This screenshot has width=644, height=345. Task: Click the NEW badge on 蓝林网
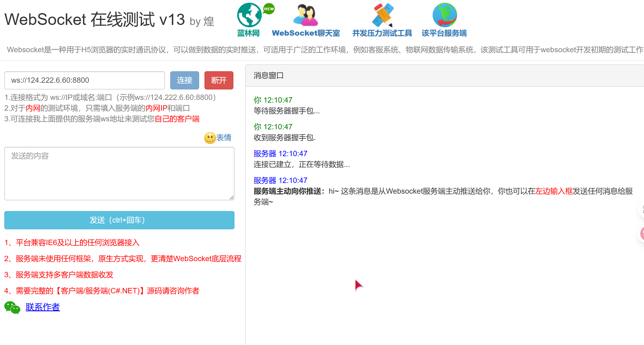(268, 9)
